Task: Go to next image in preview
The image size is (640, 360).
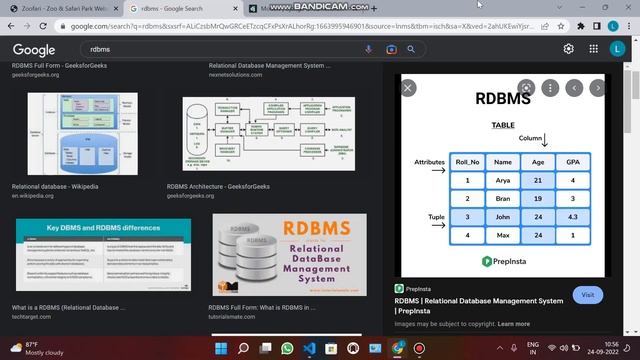Action: pyautogui.click(x=598, y=88)
